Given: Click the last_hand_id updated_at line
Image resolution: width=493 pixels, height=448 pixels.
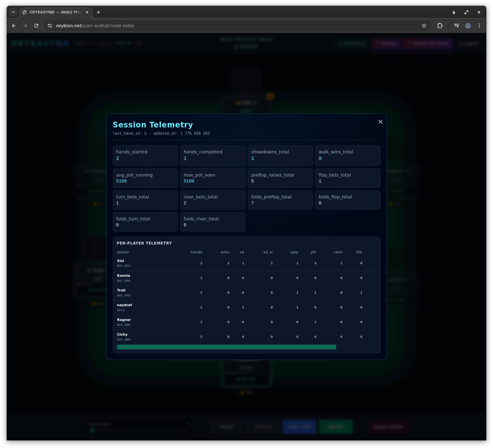Looking at the screenshot, I should (x=161, y=133).
